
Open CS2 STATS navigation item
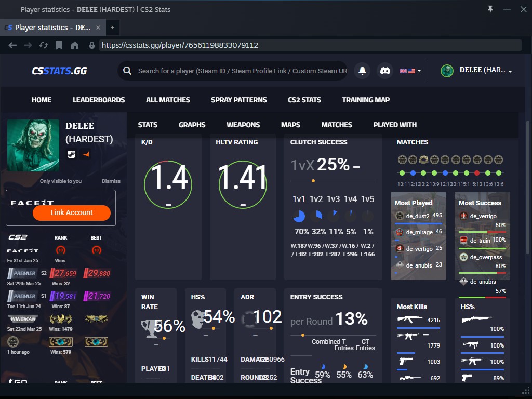tap(304, 100)
